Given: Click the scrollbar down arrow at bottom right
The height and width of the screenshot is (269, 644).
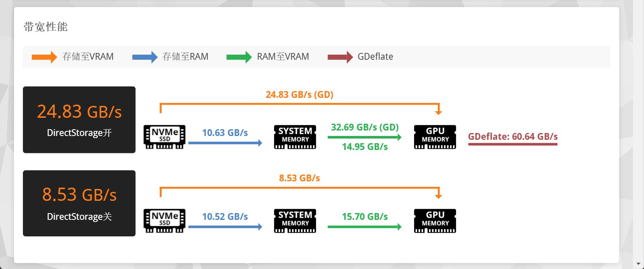Looking at the screenshot, I should click(x=638, y=263).
